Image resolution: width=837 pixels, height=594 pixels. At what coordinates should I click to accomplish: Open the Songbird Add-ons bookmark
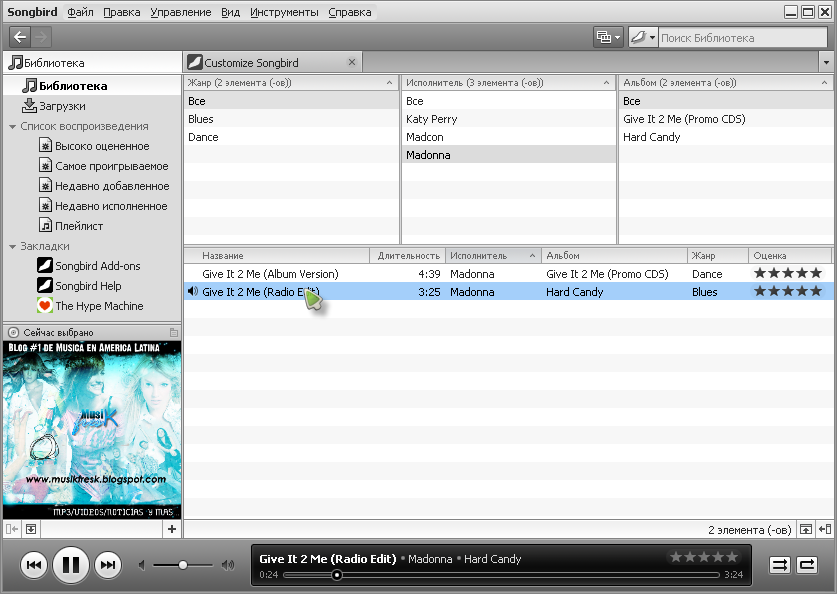[x=92, y=266]
